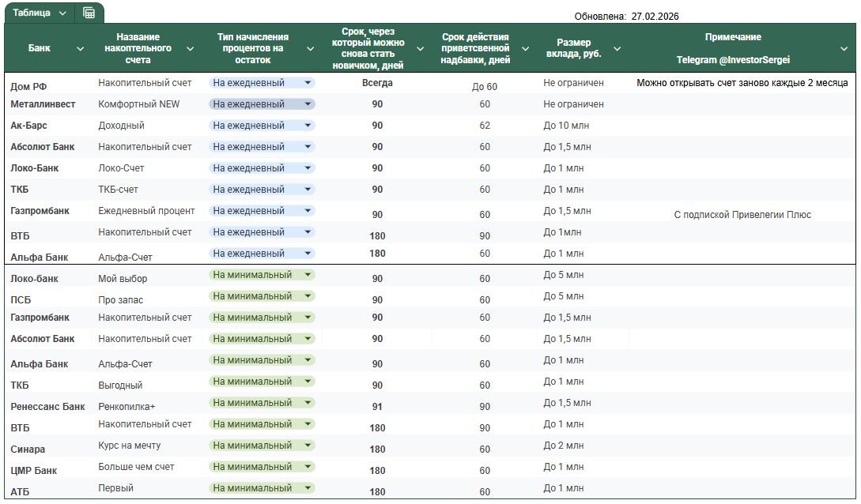This screenshot has width=861, height=504.
Task: Click the Ежедневный процент account cell
Action: [146, 211]
